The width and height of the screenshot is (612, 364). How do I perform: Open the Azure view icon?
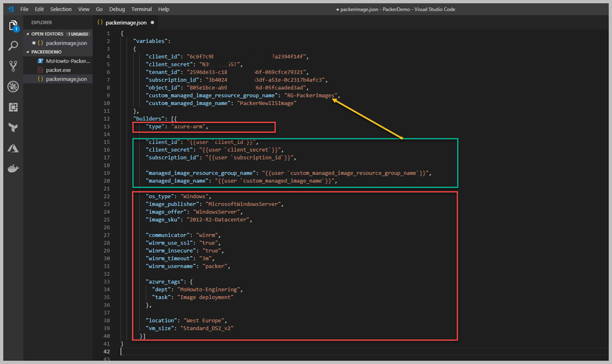pyautogui.click(x=13, y=148)
